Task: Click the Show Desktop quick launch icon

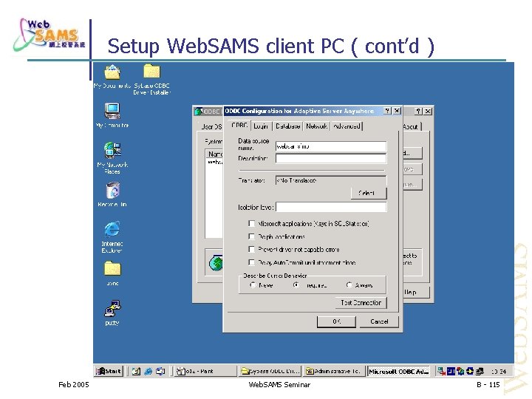Action: 160,372
